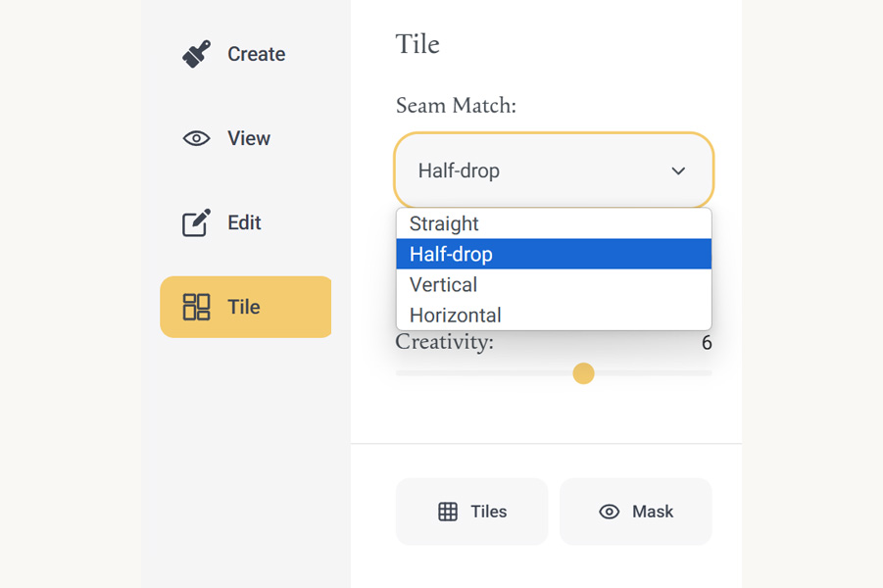Screen dimensions: 883x588
Task: Click the pencil-square Edit icon
Action: 197,222
